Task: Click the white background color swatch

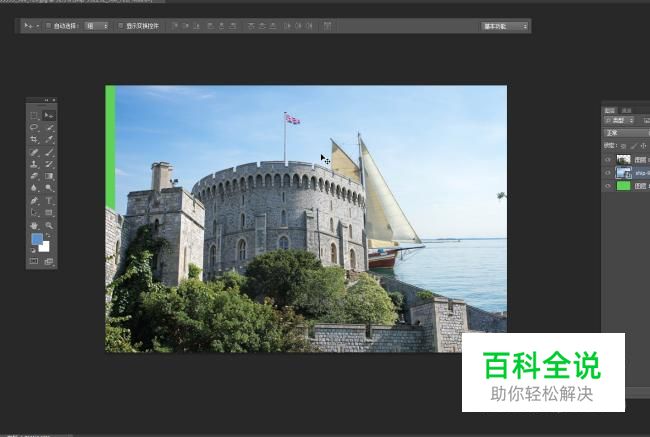Action: pyautogui.click(x=45, y=248)
